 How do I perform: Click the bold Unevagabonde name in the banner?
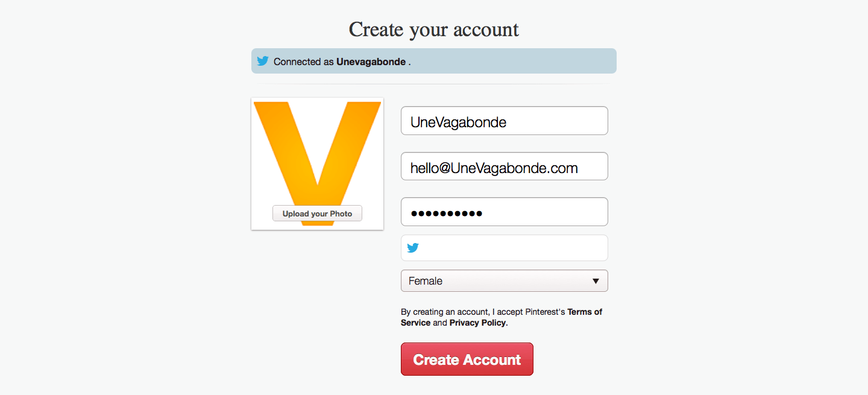tap(371, 62)
